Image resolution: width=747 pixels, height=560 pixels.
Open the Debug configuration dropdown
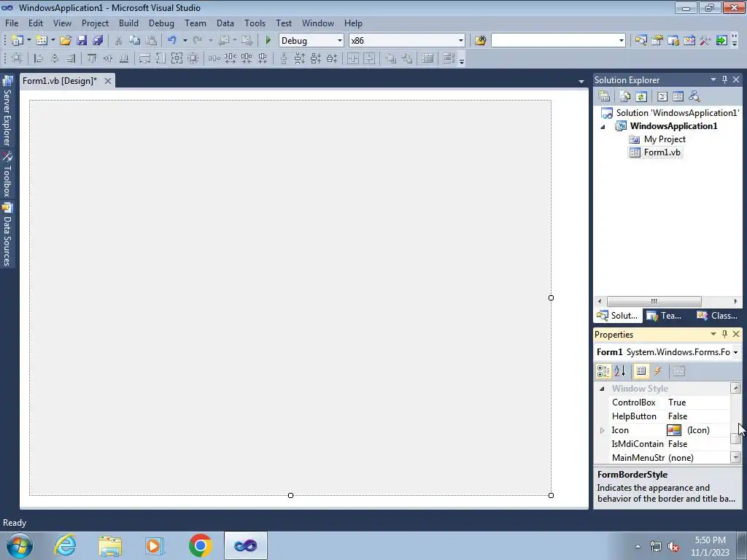(x=340, y=41)
